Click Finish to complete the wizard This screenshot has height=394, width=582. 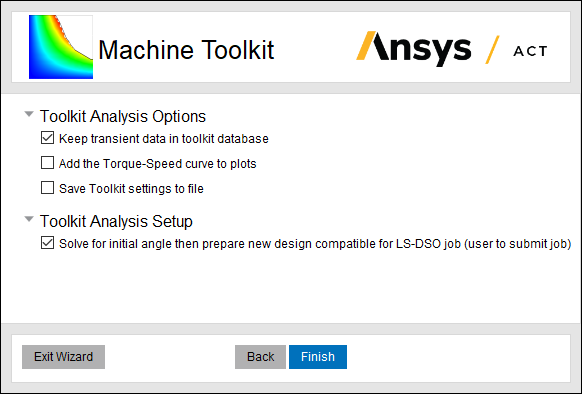(318, 357)
